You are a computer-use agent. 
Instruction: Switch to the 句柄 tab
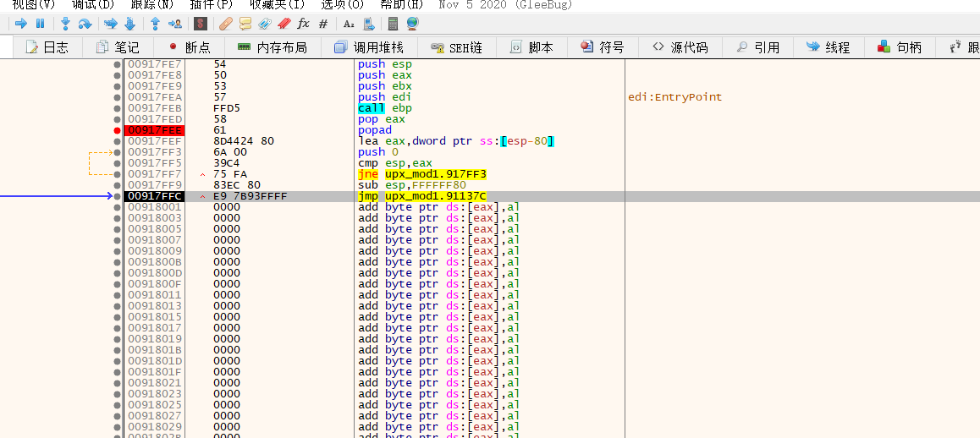point(900,47)
